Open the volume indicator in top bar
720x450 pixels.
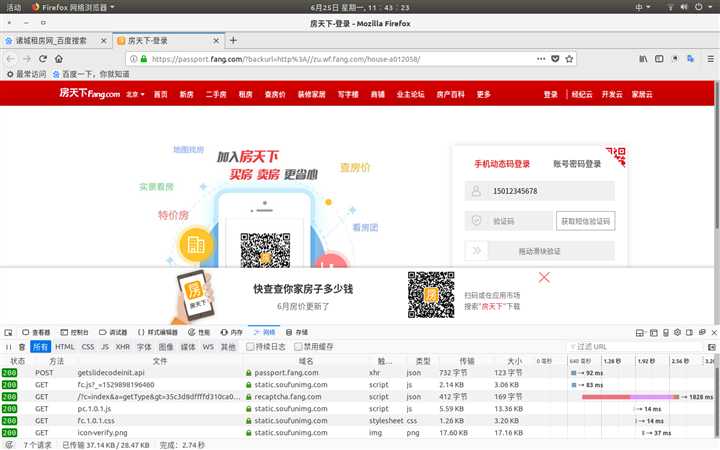(684, 7)
